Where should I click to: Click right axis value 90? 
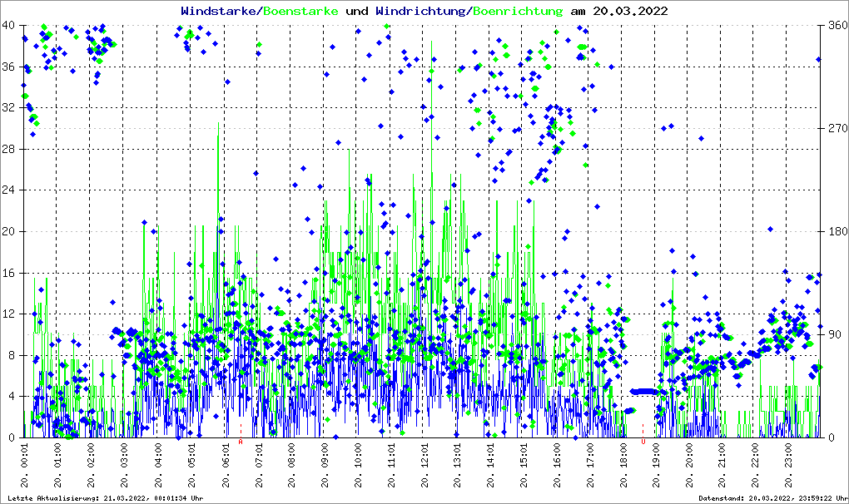tap(836, 334)
